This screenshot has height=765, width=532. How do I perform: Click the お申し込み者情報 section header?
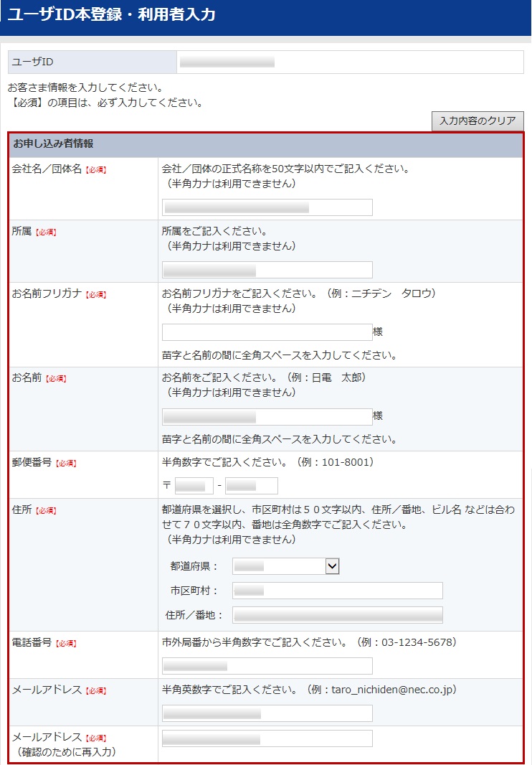click(53, 144)
